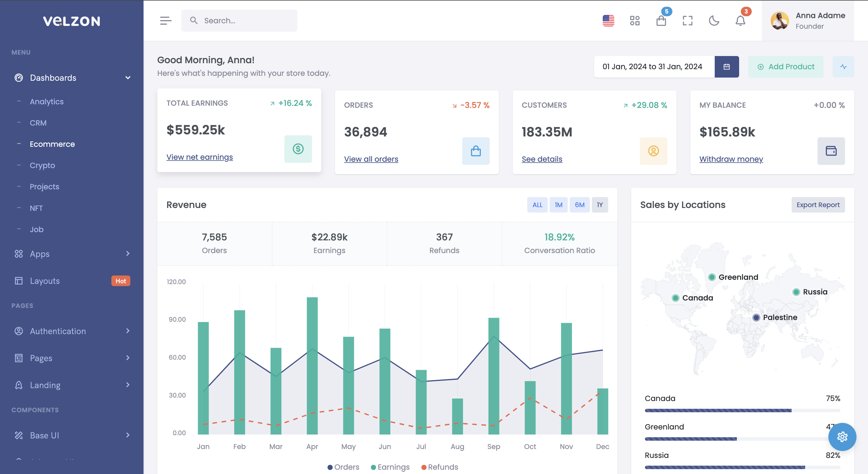Viewport: 868px width, 474px height.
Task: Open the notifications bell
Action: tap(740, 21)
